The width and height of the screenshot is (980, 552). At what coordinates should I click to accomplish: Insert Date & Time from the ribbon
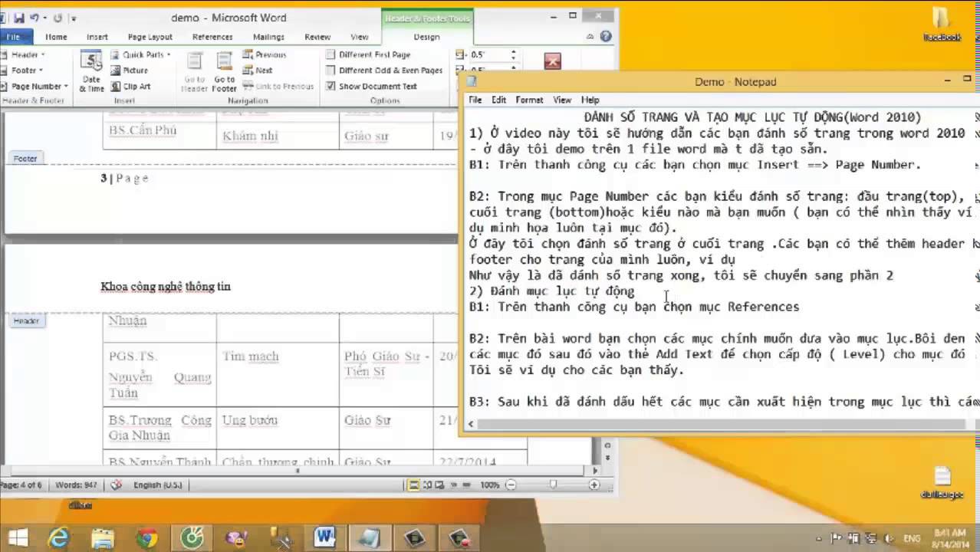click(x=91, y=71)
